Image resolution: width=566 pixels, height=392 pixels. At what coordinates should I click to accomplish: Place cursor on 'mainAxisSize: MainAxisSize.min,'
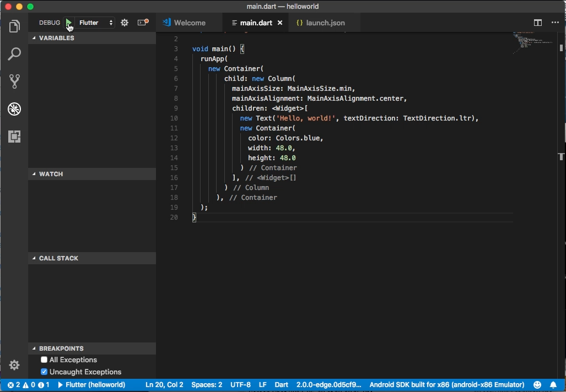click(293, 88)
